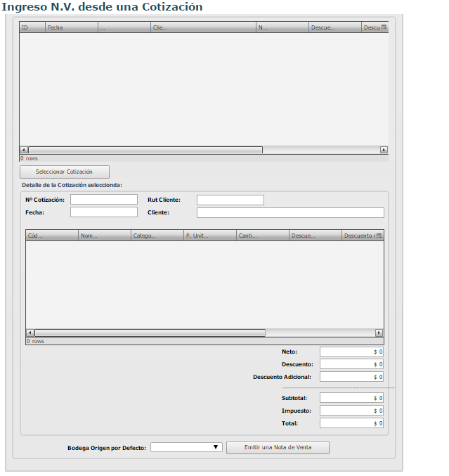This screenshot has width=449, height=476.
Task: Open column picker icon in detail grid
Action: click(x=379, y=236)
